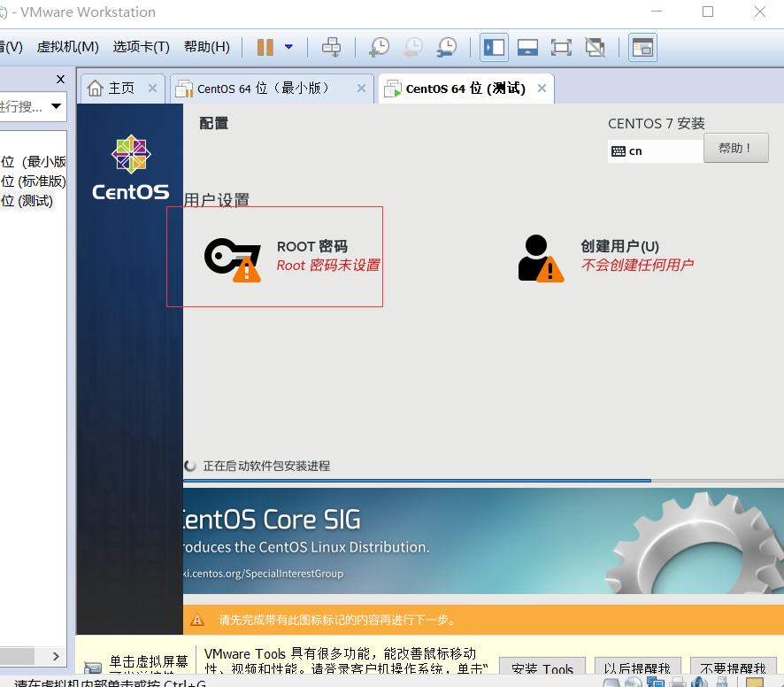784x687 pixels.
Task: Click the printer status bar icon
Action: coord(678,682)
